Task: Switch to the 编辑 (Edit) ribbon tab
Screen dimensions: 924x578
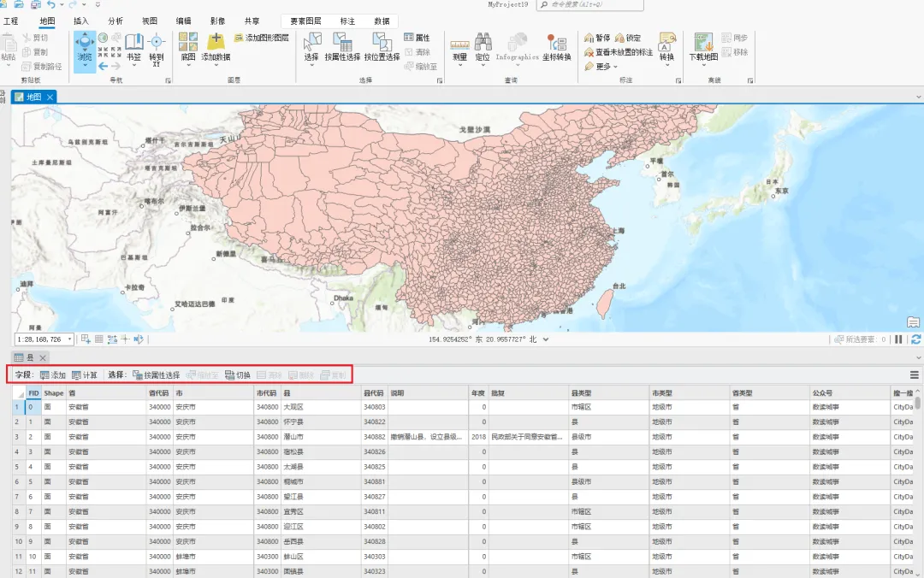Action: click(x=183, y=21)
